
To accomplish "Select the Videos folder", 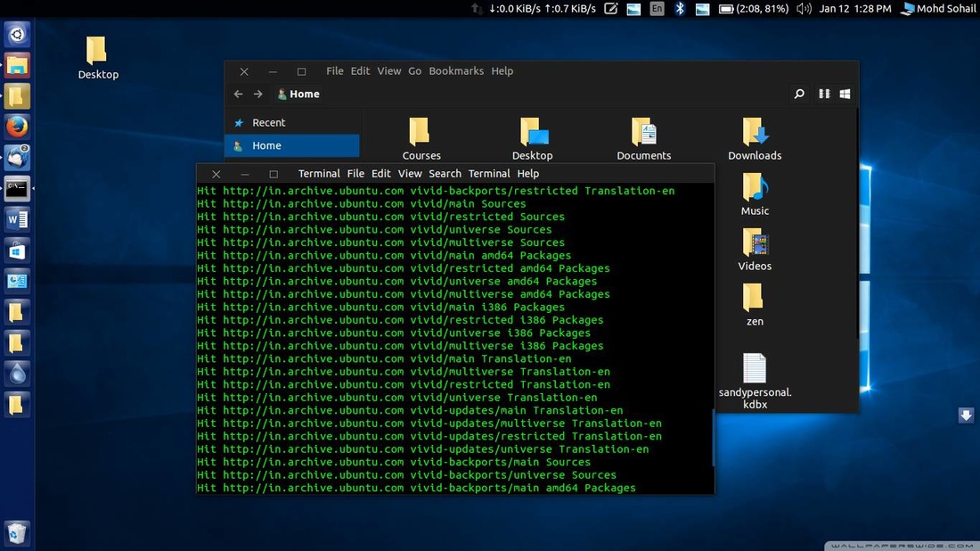I will pyautogui.click(x=755, y=250).
